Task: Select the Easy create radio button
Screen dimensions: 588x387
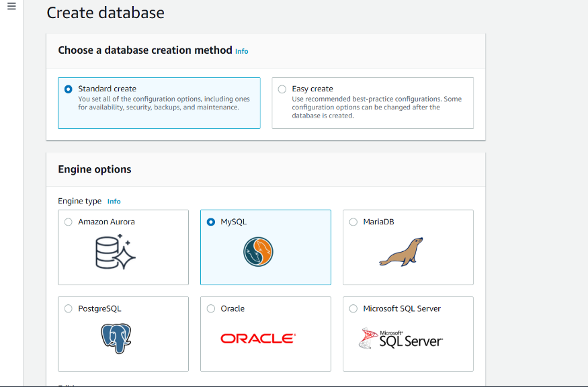Action: (x=282, y=89)
